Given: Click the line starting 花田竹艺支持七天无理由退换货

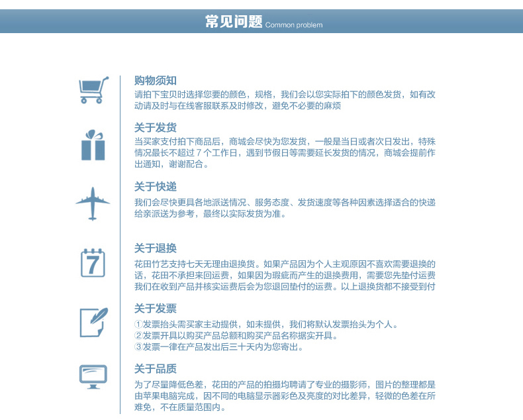Looking at the screenshot, I should click(x=285, y=264).
